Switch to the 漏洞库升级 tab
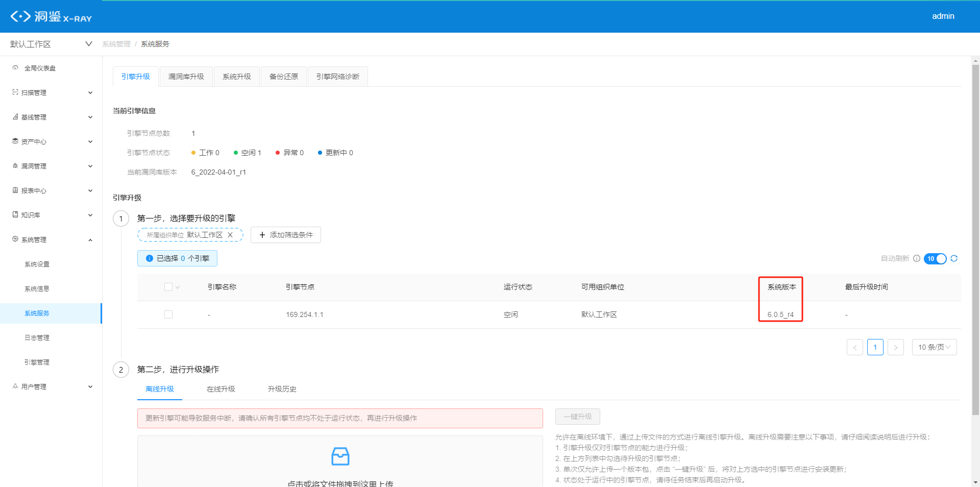 click(186, 77)
